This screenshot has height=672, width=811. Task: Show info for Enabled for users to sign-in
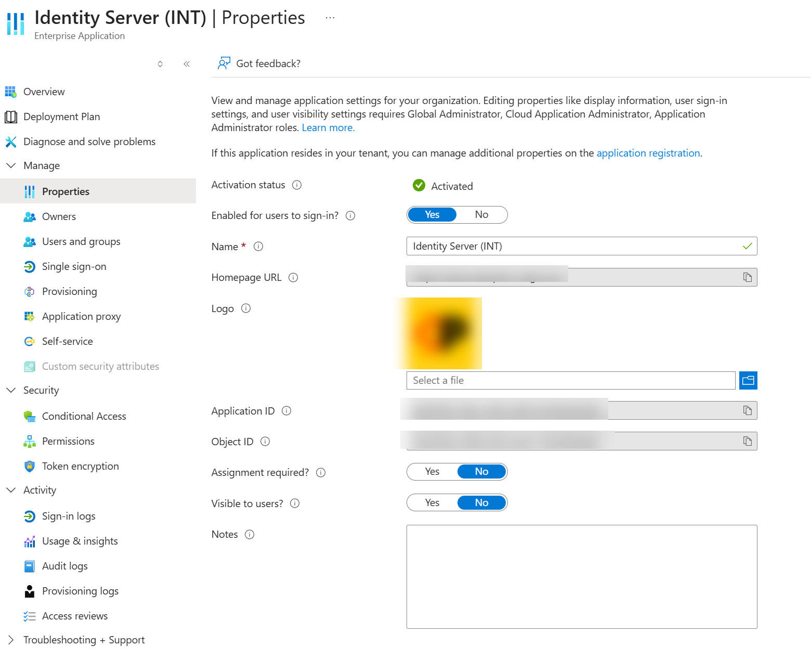[x=350, y=216]
